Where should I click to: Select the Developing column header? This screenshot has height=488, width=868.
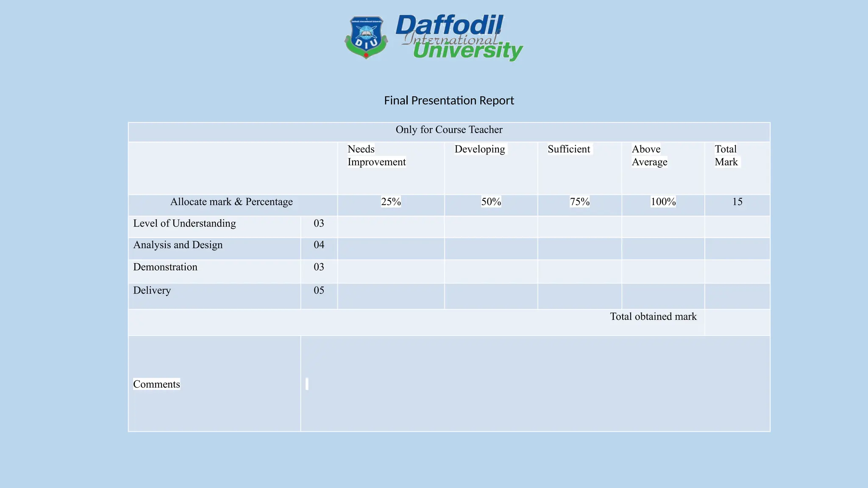click(x=480, y=149)
